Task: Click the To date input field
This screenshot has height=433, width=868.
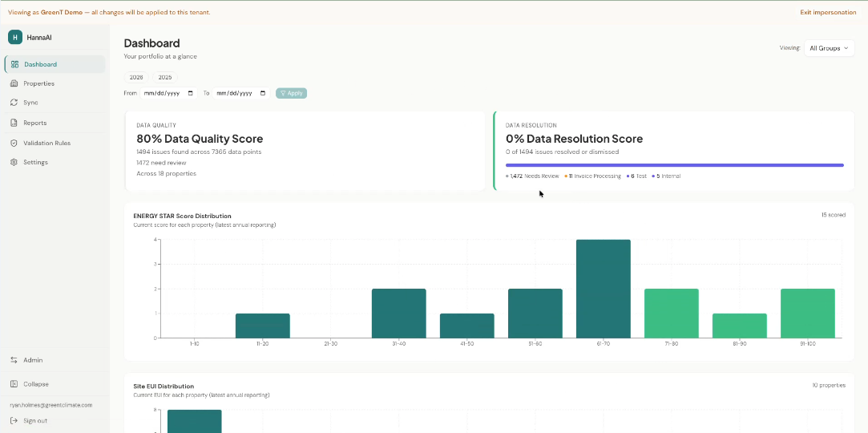Action: click(x=240, y=94)
